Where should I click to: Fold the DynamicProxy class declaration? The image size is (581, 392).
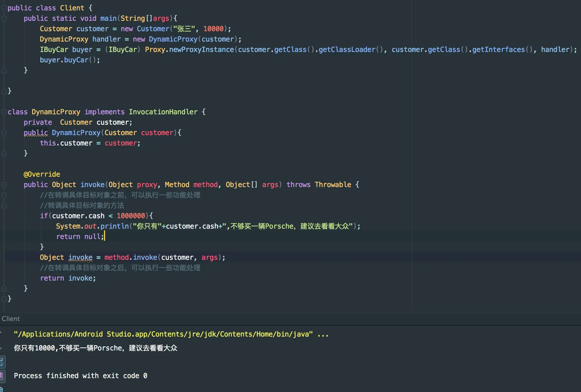click(x=4, y=112)
